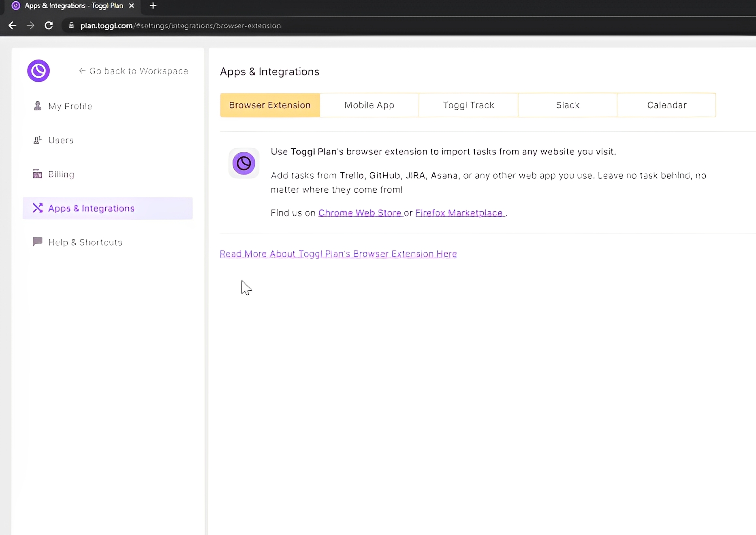Image resolution: width=756 pixels, height=535 pixels.
Task: Click the Apps & Integrations shuffle icon
Action: coord(37,208)
